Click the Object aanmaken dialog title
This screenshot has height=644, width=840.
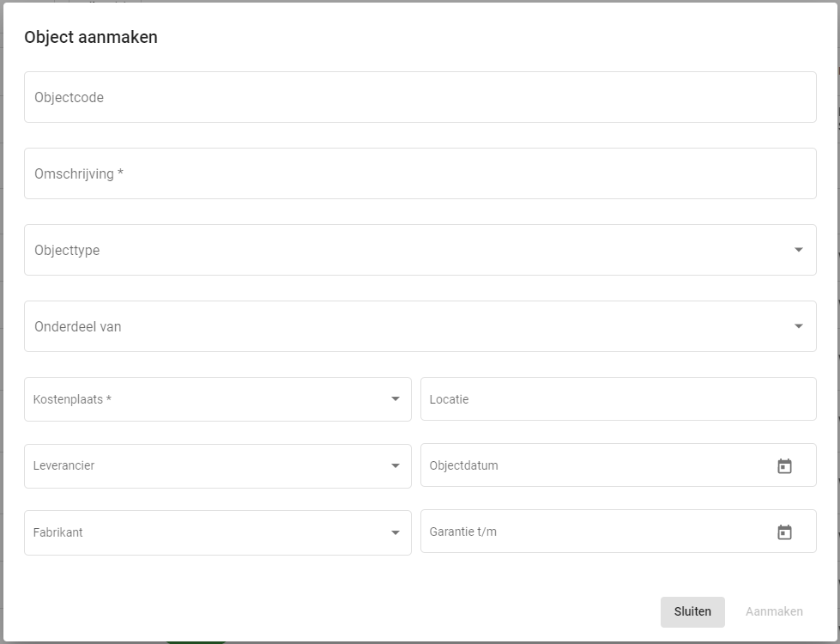click(x=91, y=38)
